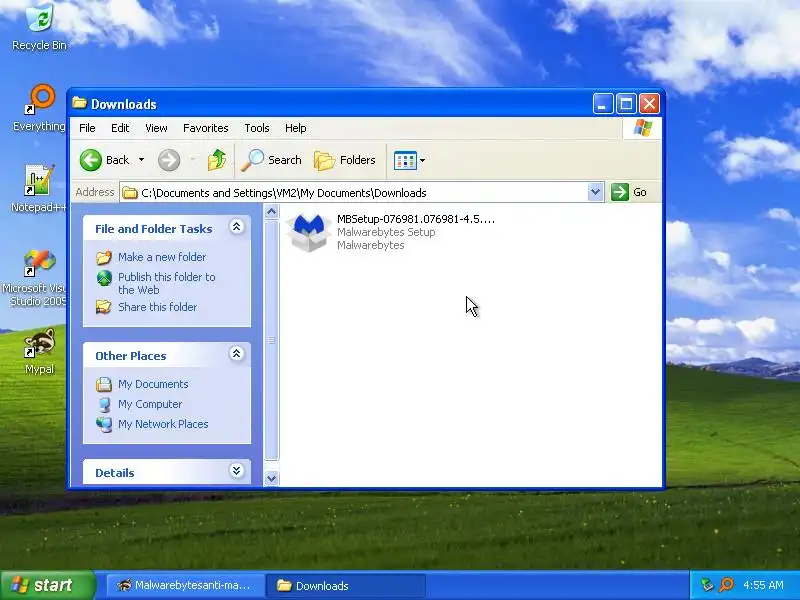Open the Views button menu
Screen dimensions: 800x600
point(409,160)
